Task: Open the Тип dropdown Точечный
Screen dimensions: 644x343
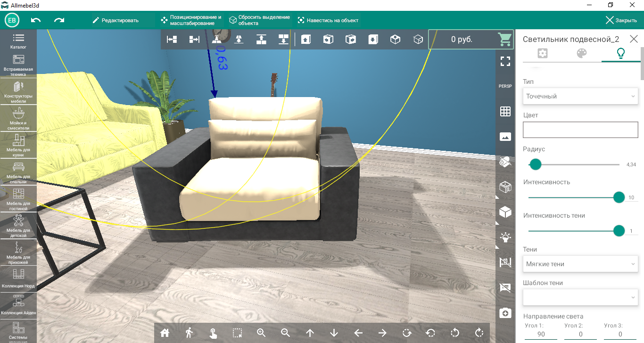Action: [x=581, y=96]
